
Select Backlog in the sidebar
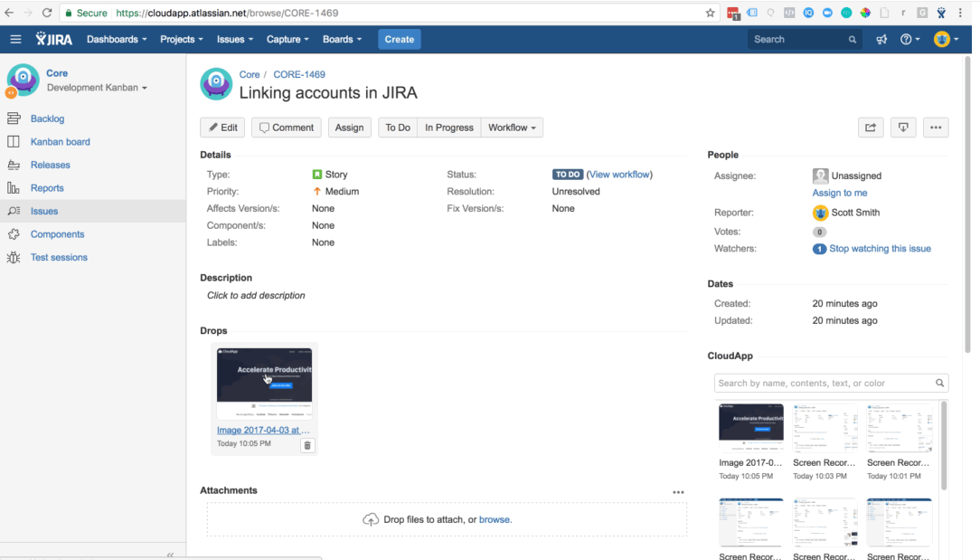48,119
